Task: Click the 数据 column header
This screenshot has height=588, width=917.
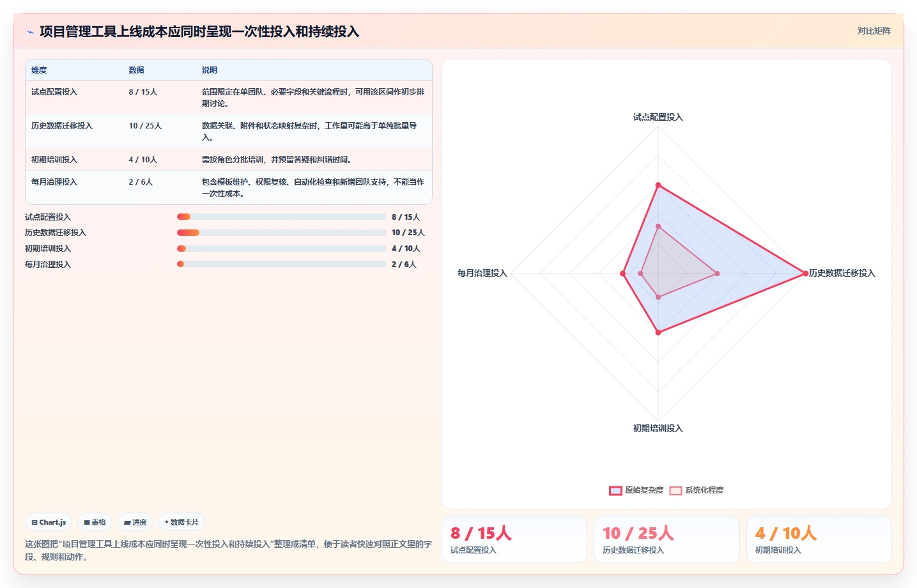Action: [136, 70]
